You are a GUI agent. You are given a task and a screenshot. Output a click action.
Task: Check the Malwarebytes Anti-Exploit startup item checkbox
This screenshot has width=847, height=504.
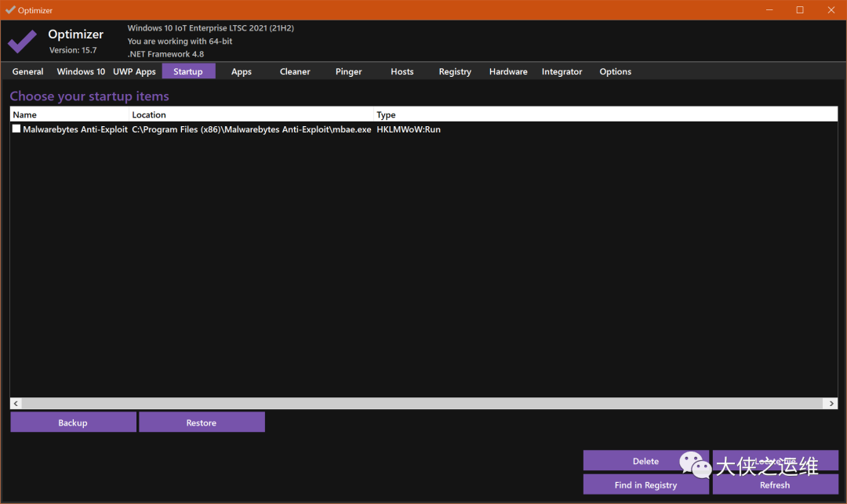[16, 129]
